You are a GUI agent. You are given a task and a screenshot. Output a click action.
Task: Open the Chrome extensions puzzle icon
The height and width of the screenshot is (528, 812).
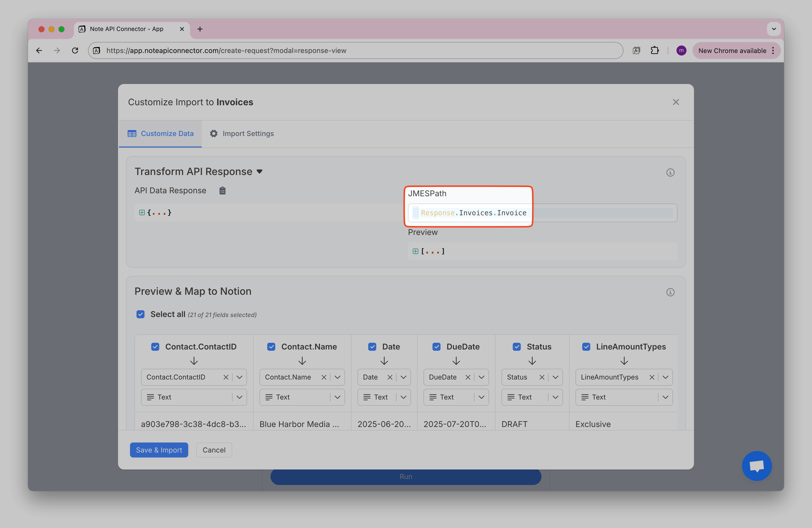coord(654,50)
